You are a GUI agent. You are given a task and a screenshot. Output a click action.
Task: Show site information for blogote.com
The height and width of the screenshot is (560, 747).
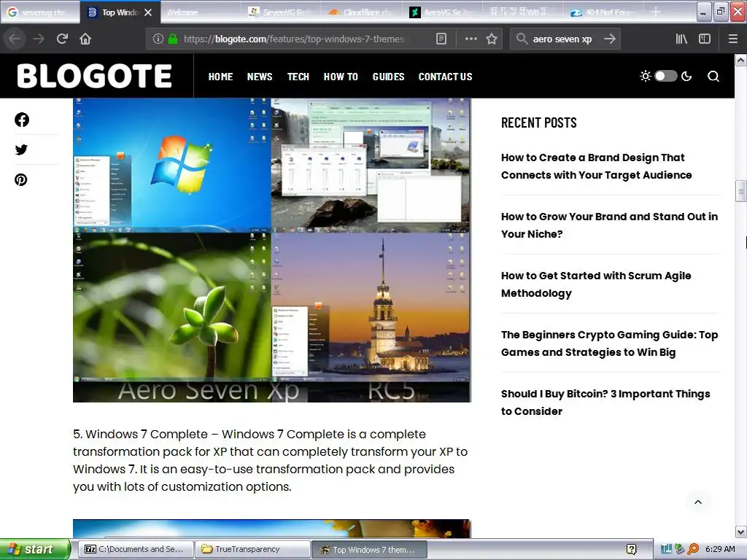click(158, 39)
